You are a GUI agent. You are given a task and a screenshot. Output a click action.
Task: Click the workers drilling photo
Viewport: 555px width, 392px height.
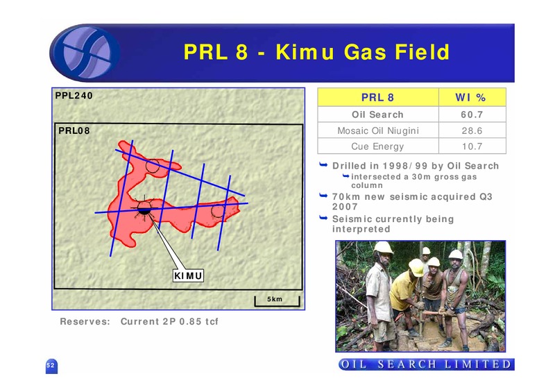(x=420, y=296)
